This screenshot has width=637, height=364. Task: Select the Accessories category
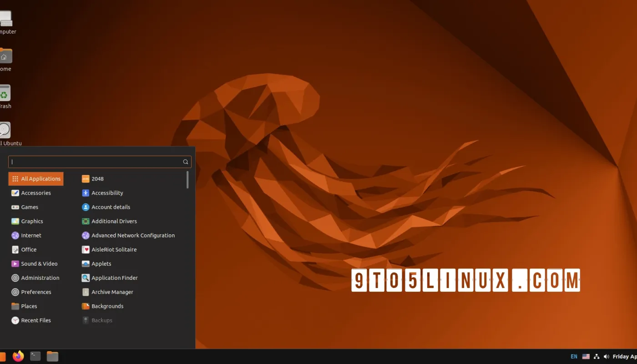pos(31,193)
